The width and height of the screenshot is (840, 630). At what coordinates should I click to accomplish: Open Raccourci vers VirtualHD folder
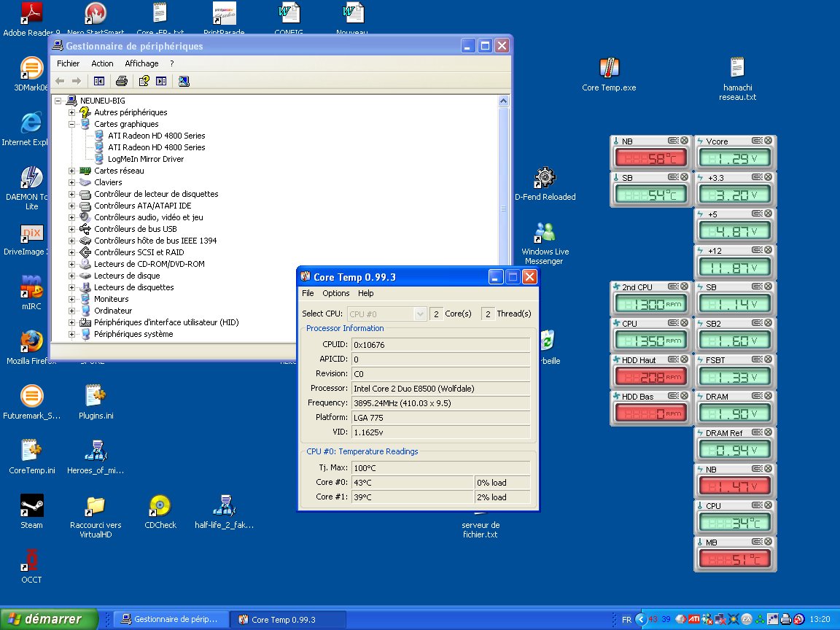coord(96,516)
